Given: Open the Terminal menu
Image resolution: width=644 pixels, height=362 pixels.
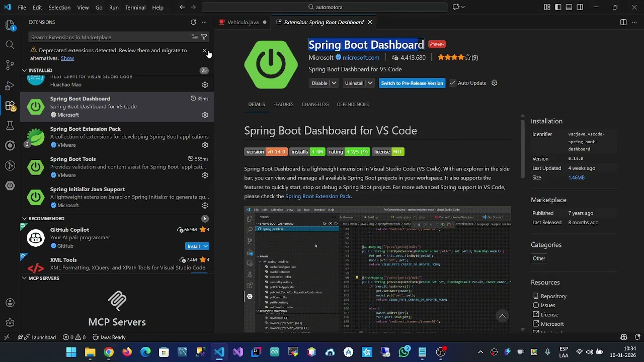Looking at the screenshot, I should tap(135, 8).
